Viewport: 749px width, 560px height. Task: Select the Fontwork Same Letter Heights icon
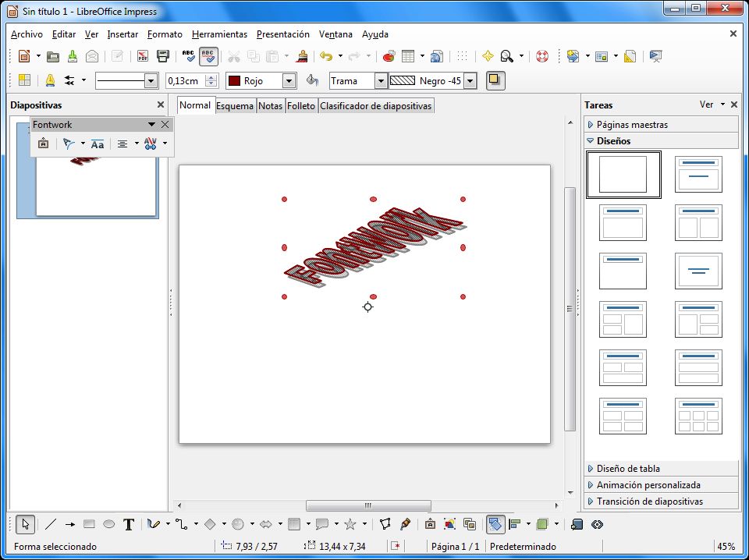[97, 144]
